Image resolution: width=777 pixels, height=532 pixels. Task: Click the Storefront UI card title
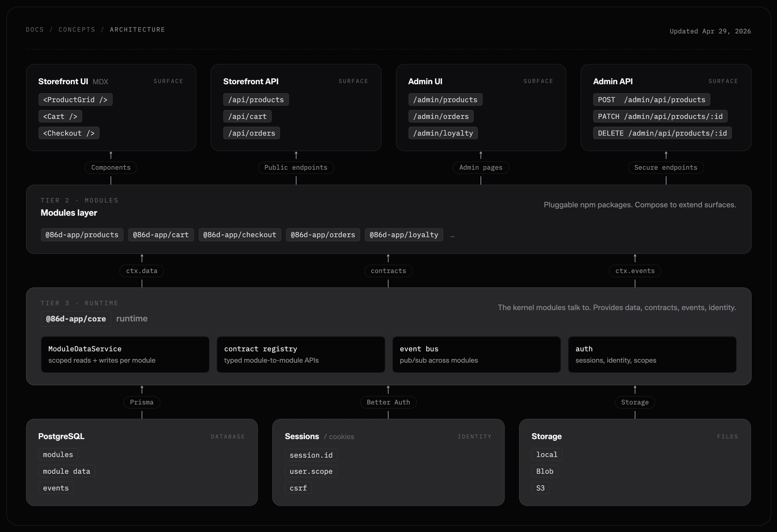pyautogui.click(x=63, y=81)
